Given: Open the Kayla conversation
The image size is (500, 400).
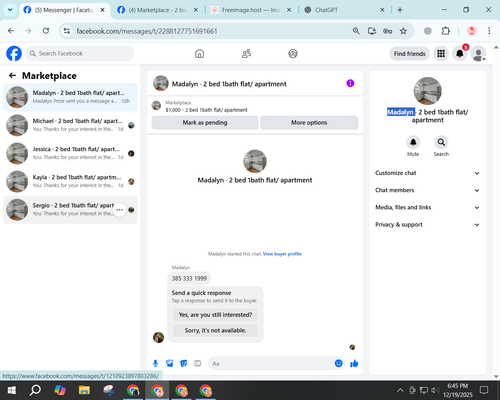Looking at the screenshot, I should pos(70,181).
